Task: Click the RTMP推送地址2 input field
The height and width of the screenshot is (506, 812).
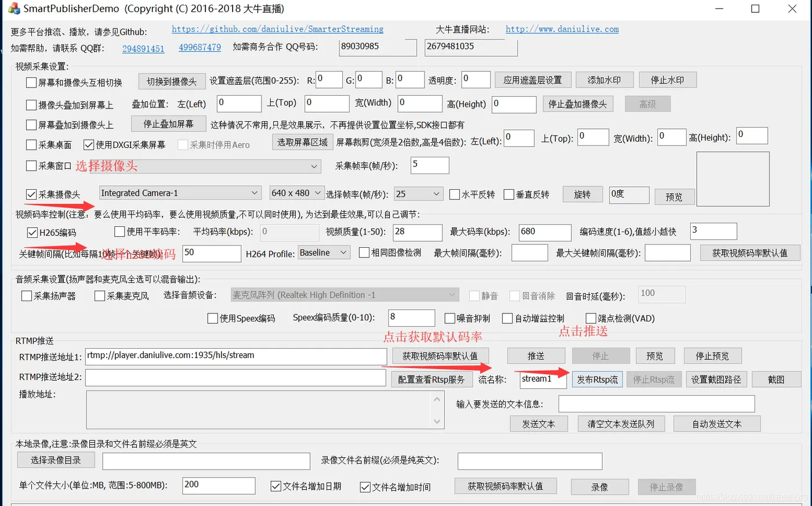Action: [x=235, y=377]
